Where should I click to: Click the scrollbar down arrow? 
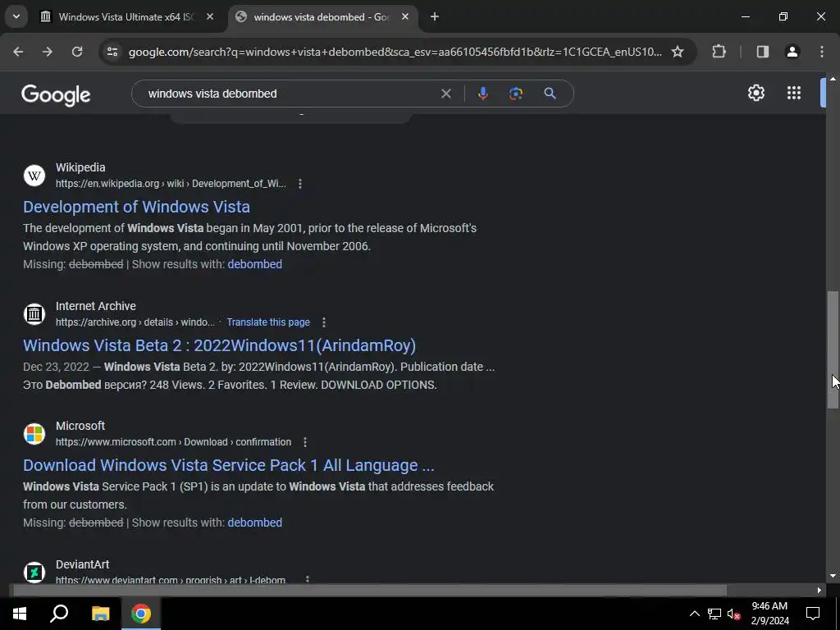[833, 576]
